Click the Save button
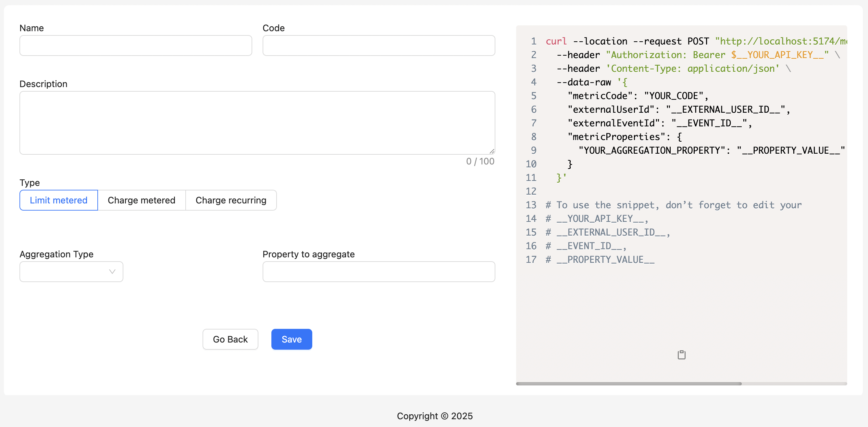Viewport: 868px width, 427px height. (291, 339)
